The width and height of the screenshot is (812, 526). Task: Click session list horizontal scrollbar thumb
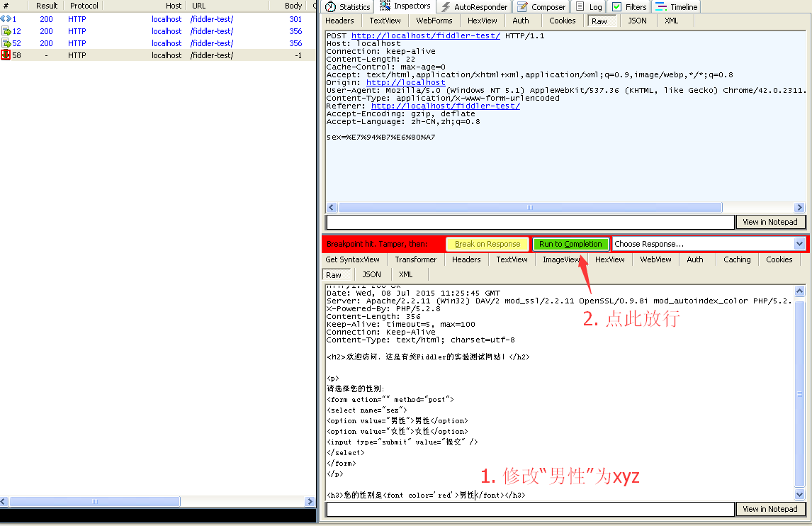95,501
